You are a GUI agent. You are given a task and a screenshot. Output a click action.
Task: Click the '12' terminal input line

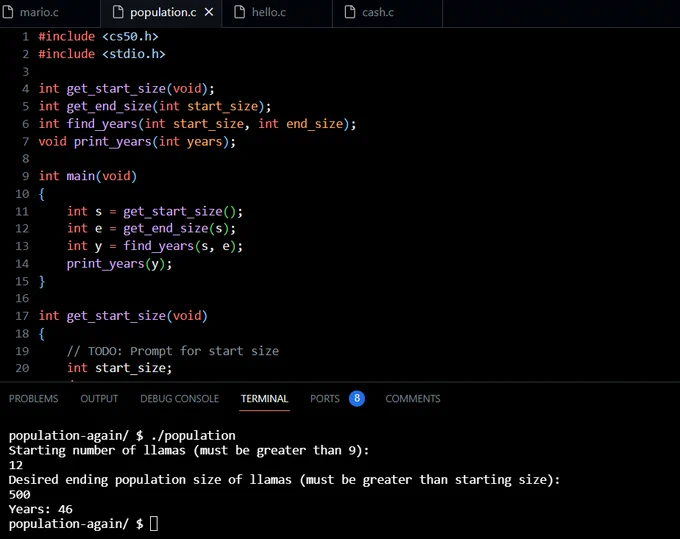(16, 465)
